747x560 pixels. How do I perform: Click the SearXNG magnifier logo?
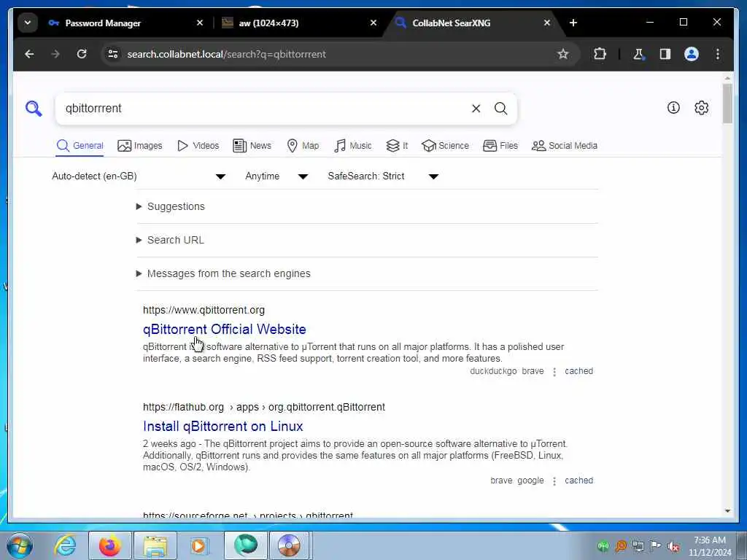pyautogui.click(x=34, y=109)
